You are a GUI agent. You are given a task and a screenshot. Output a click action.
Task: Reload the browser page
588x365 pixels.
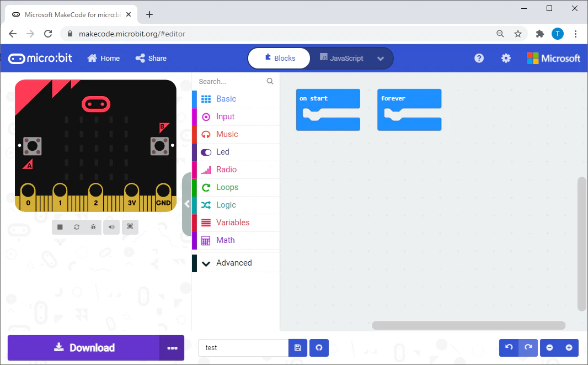tap(48, 34)
